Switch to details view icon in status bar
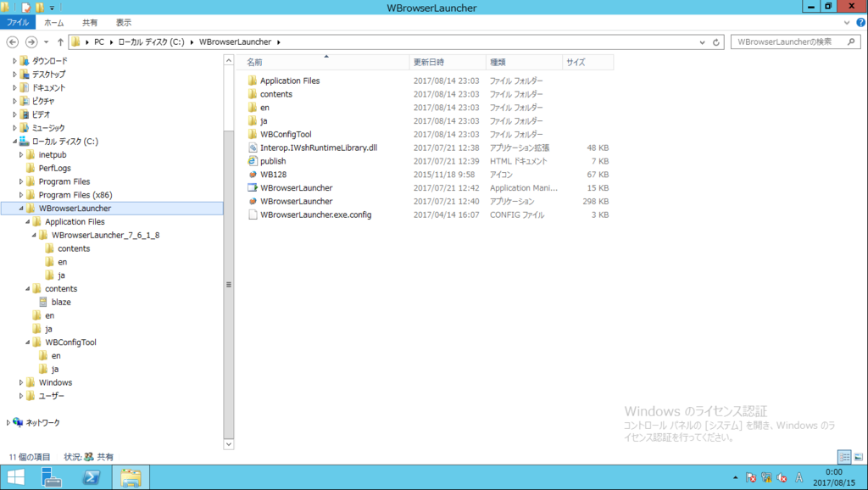Screen dimensions: 868x490 pyautogui.click(x=844, y=457)
